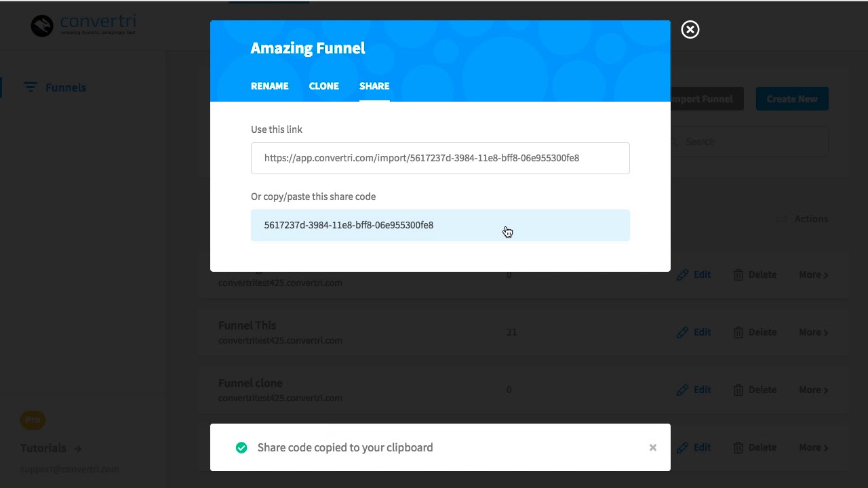Click the Pro badge in the sidebar

(33, 420)
